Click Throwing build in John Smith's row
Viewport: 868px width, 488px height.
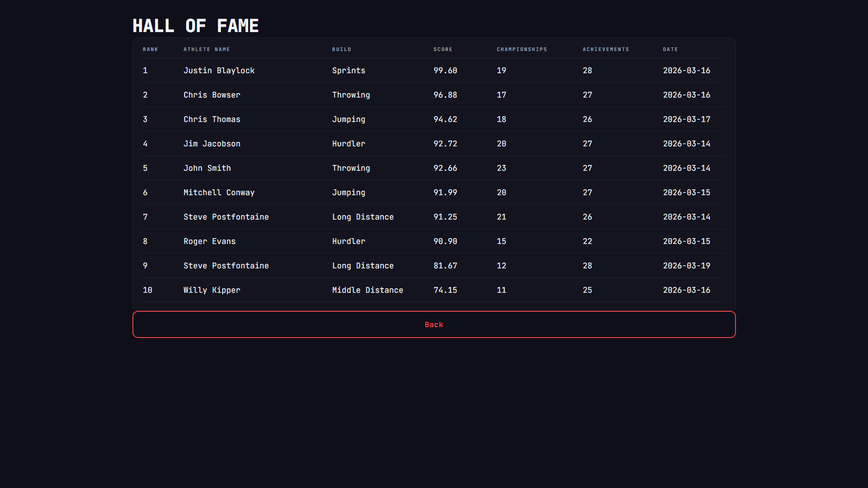[x=351, y=168]
